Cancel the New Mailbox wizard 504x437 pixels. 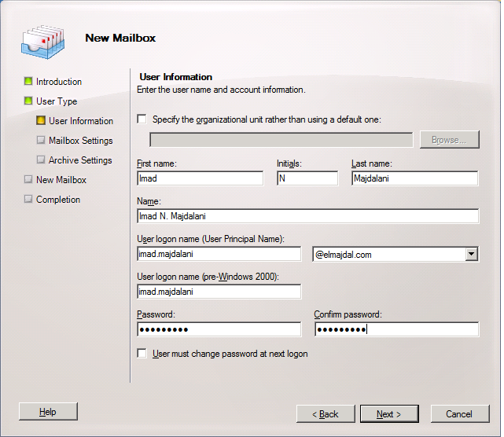click(x=458, y=413)
